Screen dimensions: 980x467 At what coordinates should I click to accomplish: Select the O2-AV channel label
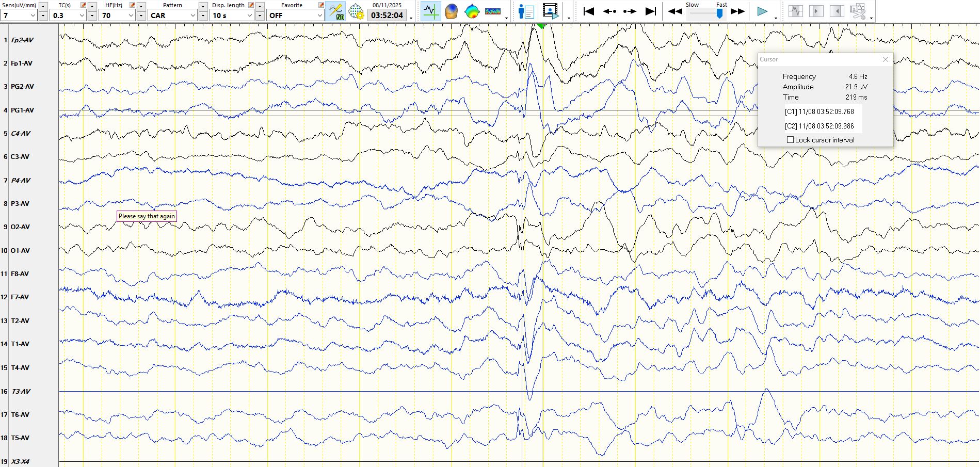pyautogui.click(x=20, y=227)
